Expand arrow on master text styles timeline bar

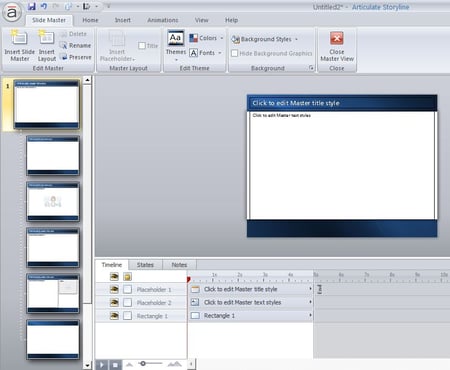(x=310, y=302)
